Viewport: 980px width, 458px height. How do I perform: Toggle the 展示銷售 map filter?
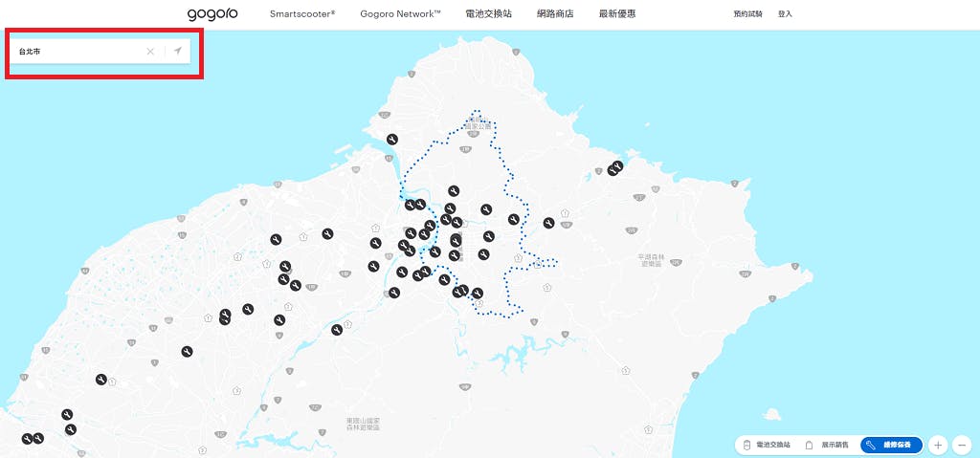coord(828,445)
